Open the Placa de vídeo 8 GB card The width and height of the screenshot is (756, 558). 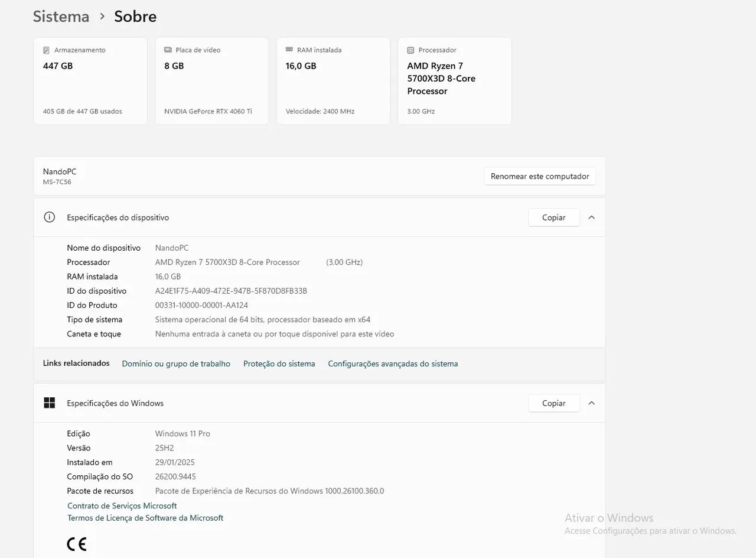[212, 81]
